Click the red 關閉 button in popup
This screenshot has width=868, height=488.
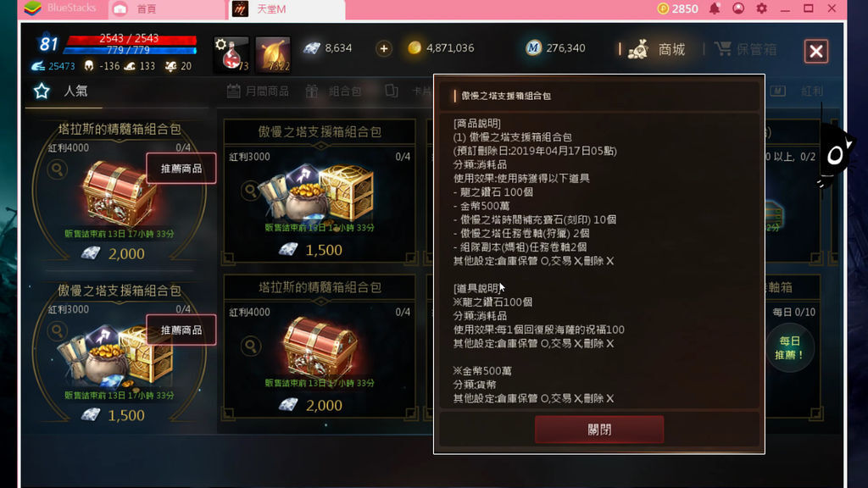599,430
